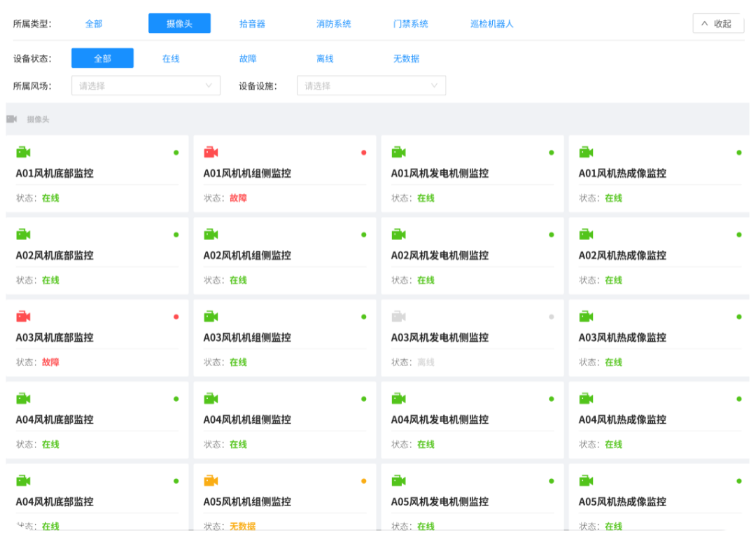The height and width of the screenshot is (537, 756).
Task: Open the A04风机热成像监控 card title
Action: click(622, 420)
